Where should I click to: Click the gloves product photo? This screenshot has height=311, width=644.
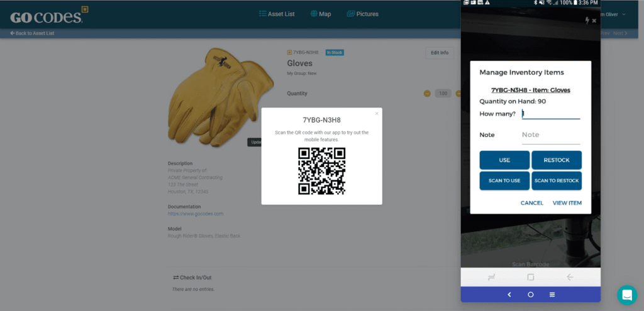221,97
